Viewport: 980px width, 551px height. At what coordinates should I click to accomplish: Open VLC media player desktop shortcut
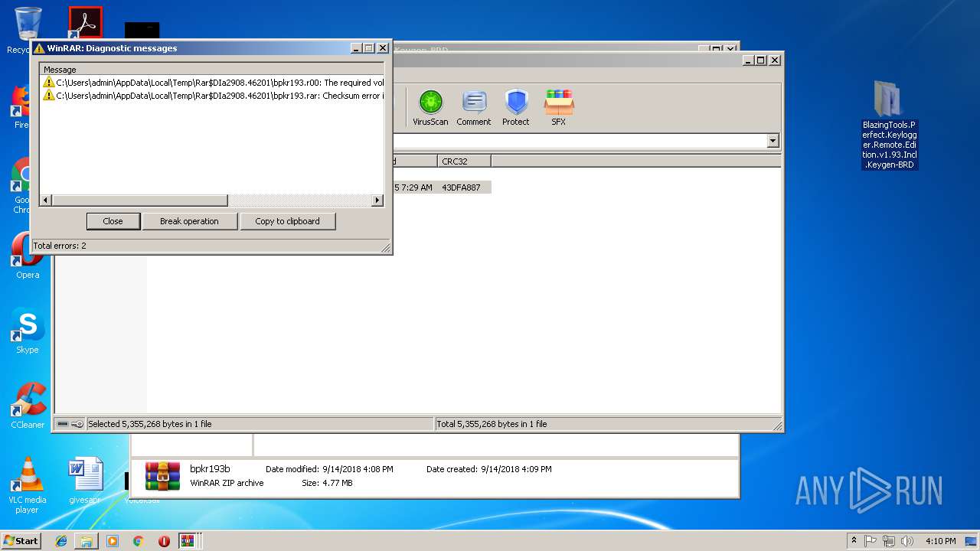tap(28, 485)
